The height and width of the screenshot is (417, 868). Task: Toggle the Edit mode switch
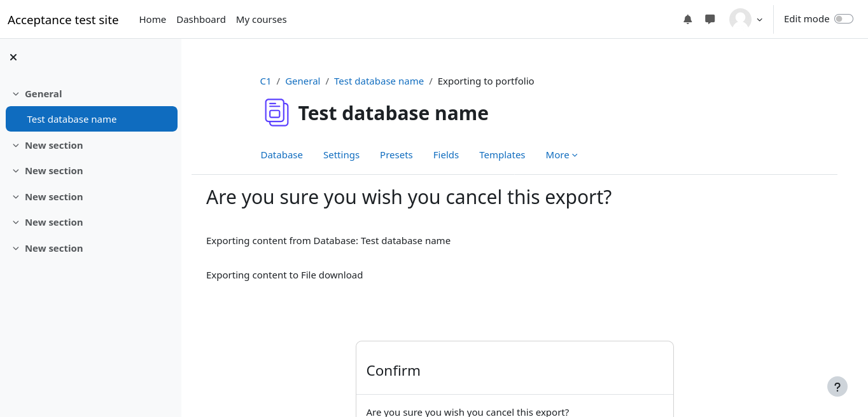[843, 19]
